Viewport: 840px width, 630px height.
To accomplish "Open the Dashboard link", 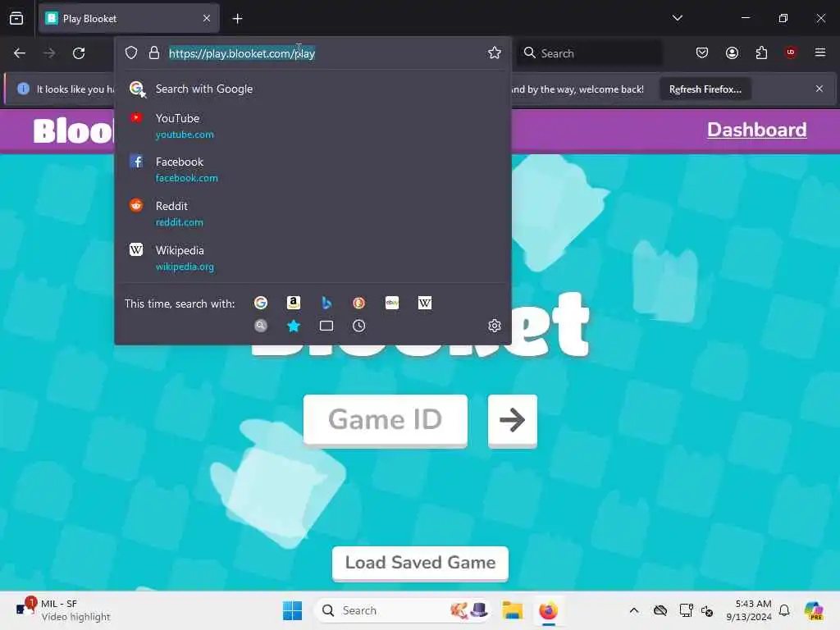I will 756,130.
